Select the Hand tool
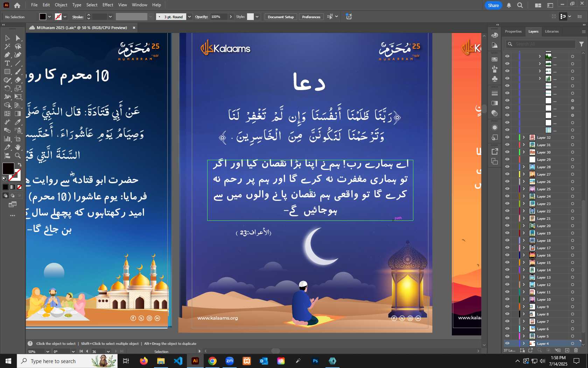The width and height of the screenshot is (588, 368). (x=18, y=147)
